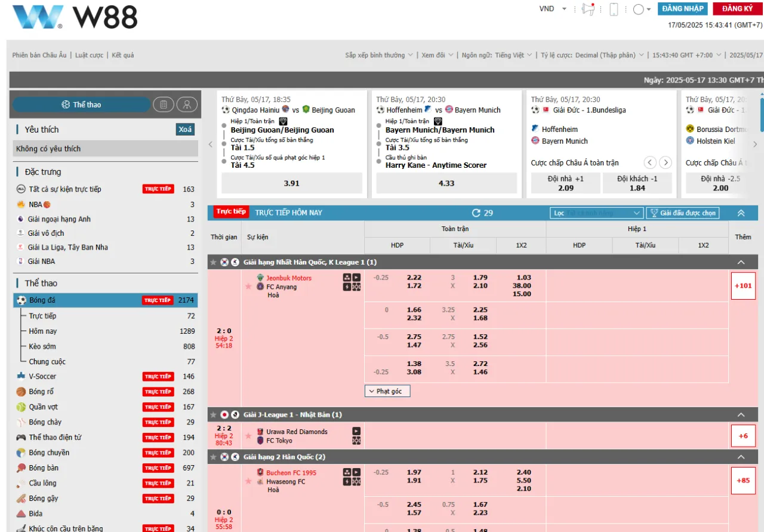Favorite the K League 1 league star
The width and height of the screenshot is (764, 532).
213,262
